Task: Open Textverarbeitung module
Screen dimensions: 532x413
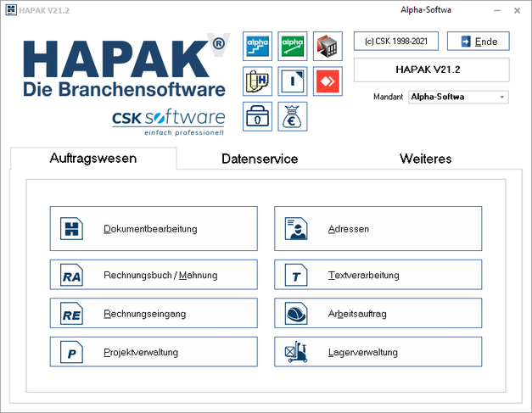Action: 378,275
